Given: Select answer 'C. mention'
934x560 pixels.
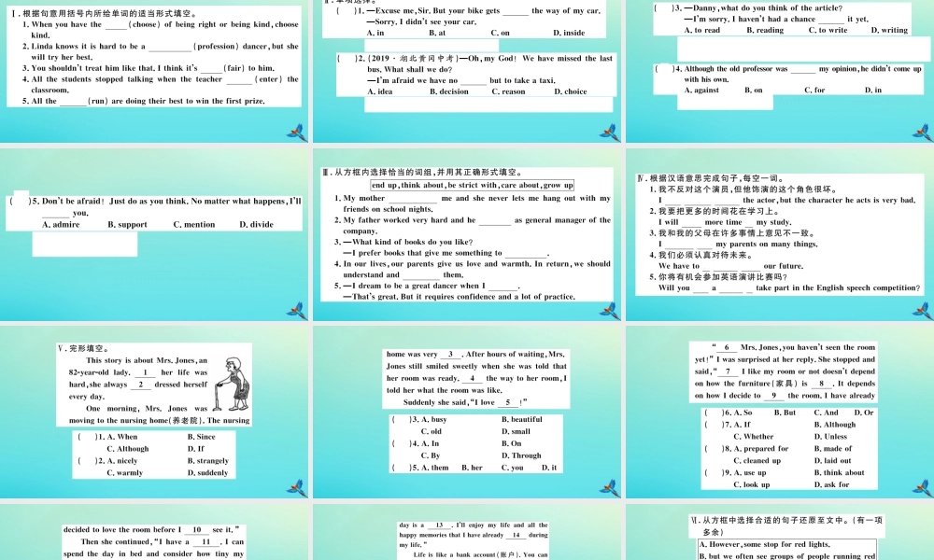Looking at the screenshot, I should (194, 224).
